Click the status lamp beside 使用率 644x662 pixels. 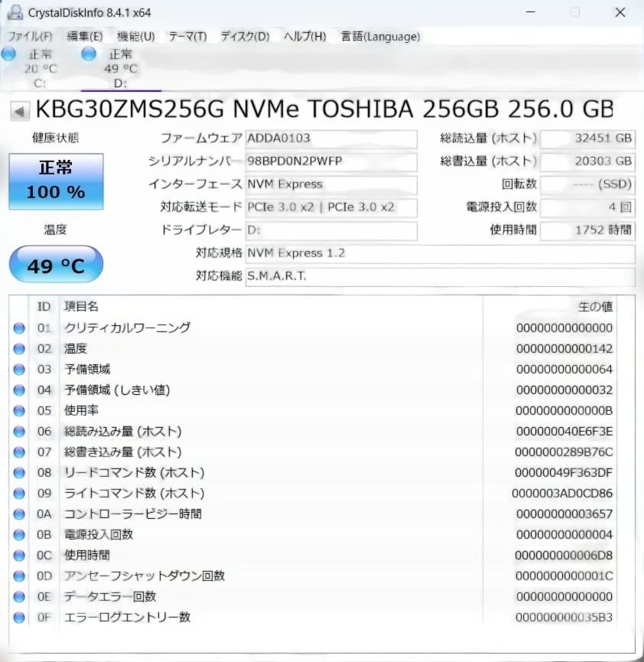tap(18, 410)
